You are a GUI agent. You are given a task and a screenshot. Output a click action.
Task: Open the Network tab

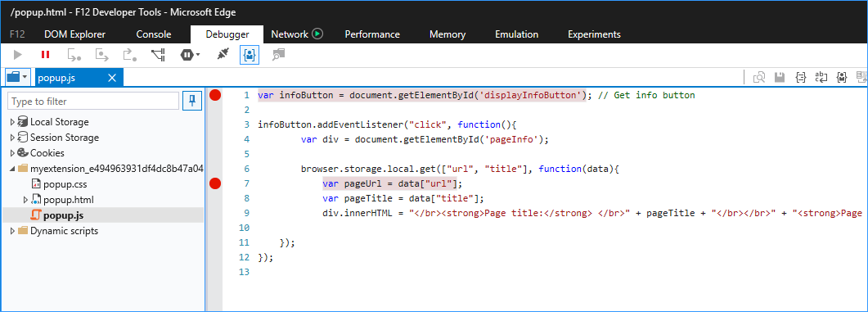290,34
